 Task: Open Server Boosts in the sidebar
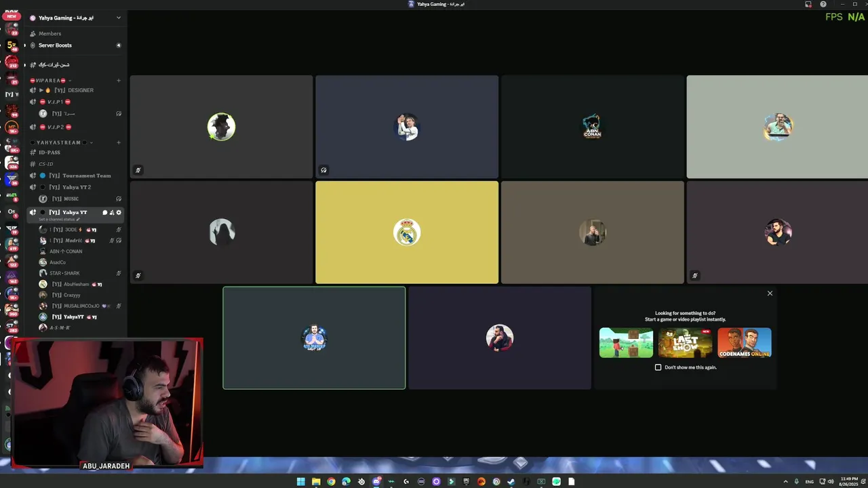pyautogui.click(x=74, y=45)
